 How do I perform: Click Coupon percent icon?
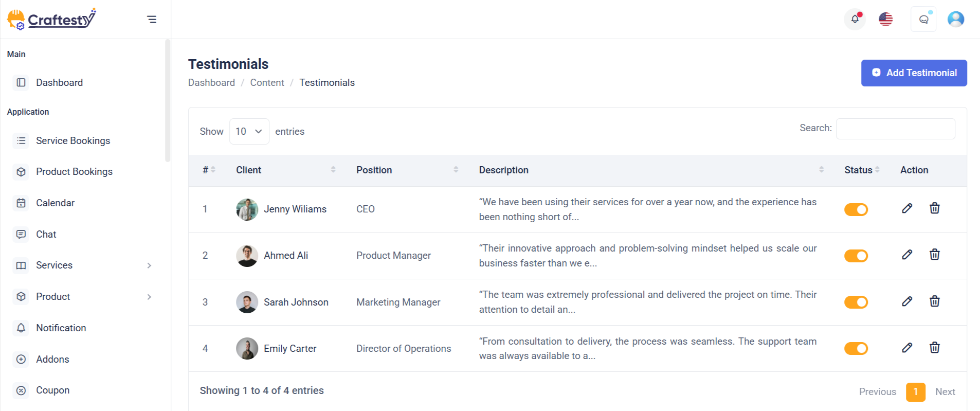tap(21, 390)
